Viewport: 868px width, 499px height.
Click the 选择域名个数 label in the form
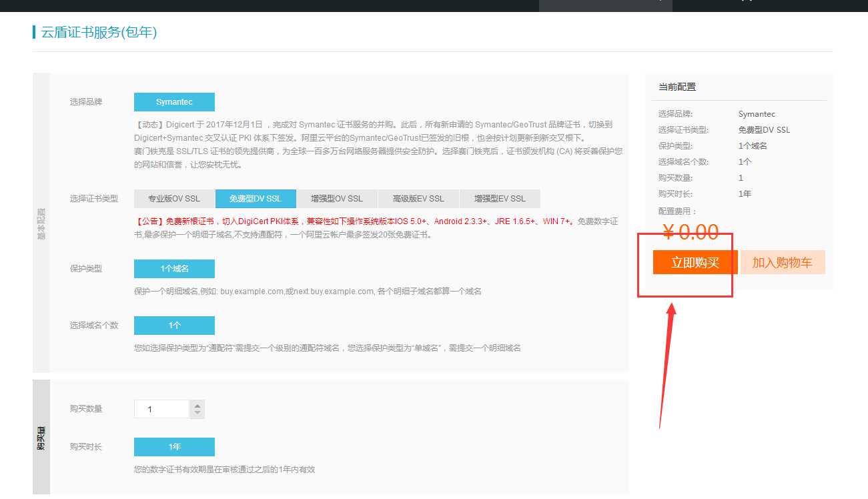point(94,326)
